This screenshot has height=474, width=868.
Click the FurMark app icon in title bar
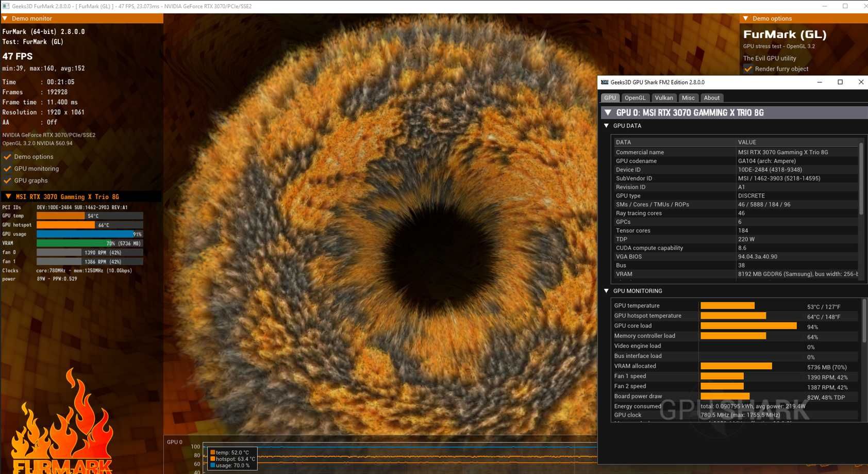coord(6,6)
